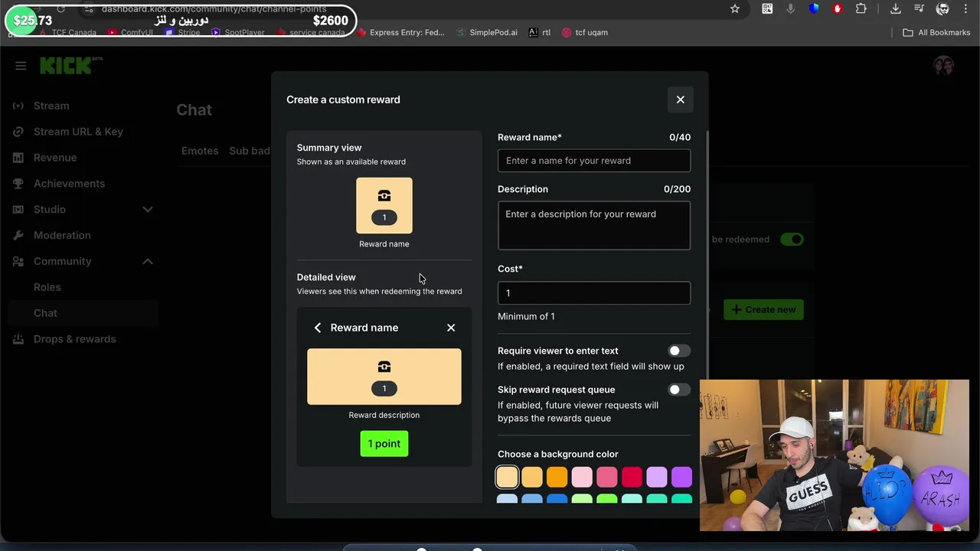The height and width of the screenshot is (551, 980).
Task: Open the Chrome profile avatar
Action: [x=943, y=8]
